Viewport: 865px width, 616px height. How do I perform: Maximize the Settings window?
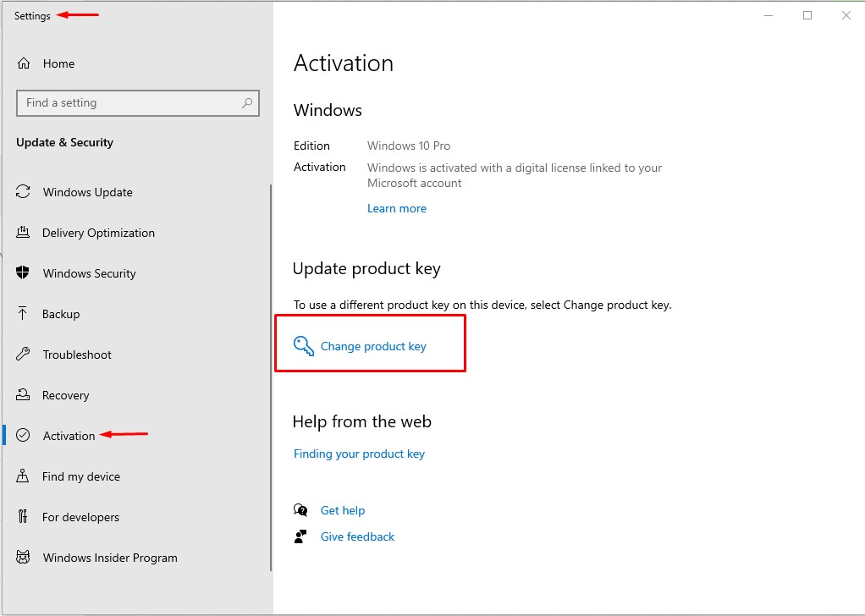(x=807, y=15)
